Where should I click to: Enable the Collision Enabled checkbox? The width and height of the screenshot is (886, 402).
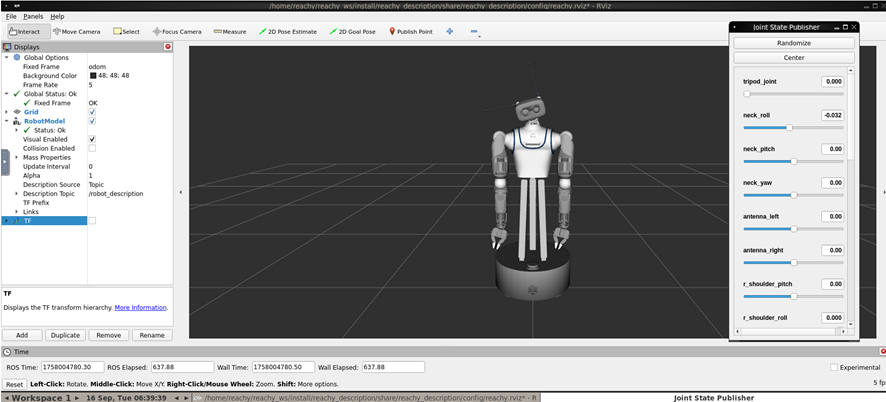92,148
